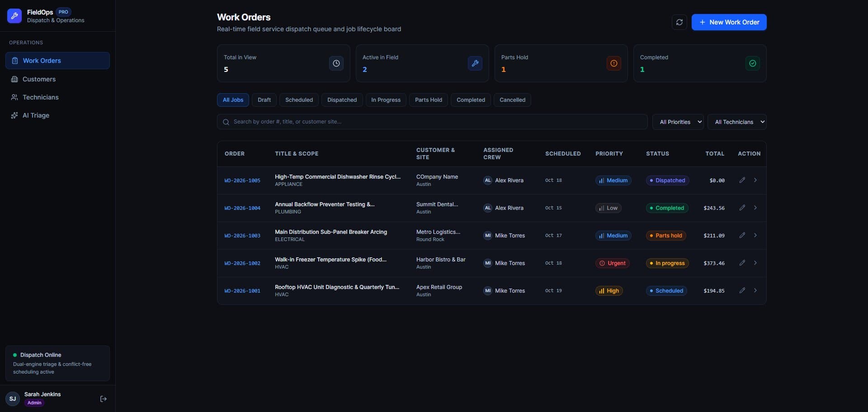Click the SJ user avatar

click(x=13, y=399)
